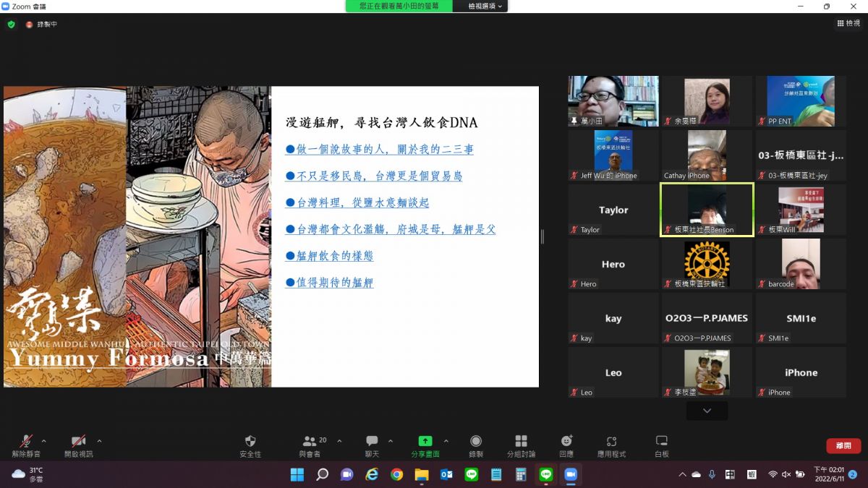Image resolution: width=868 pixels, height=488 pixels.
Task: Select the SMI1e participant tile
Action: (801, 318)
